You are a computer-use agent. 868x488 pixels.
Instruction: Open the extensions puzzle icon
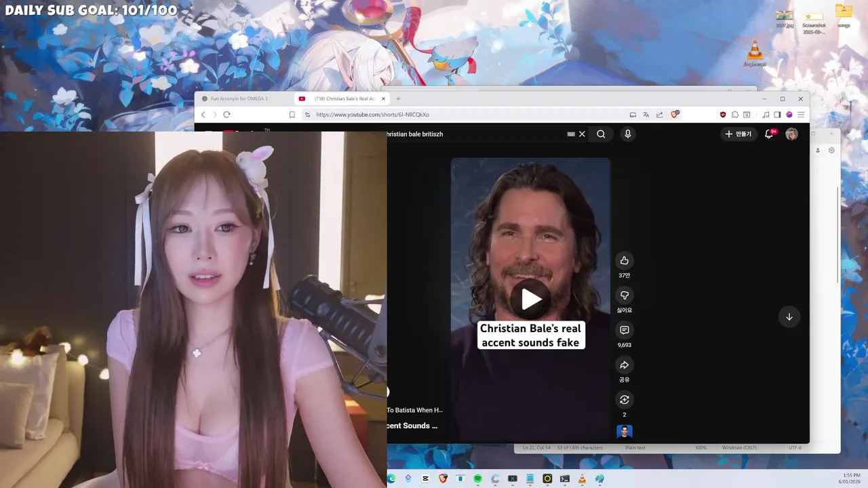[735, 115]
